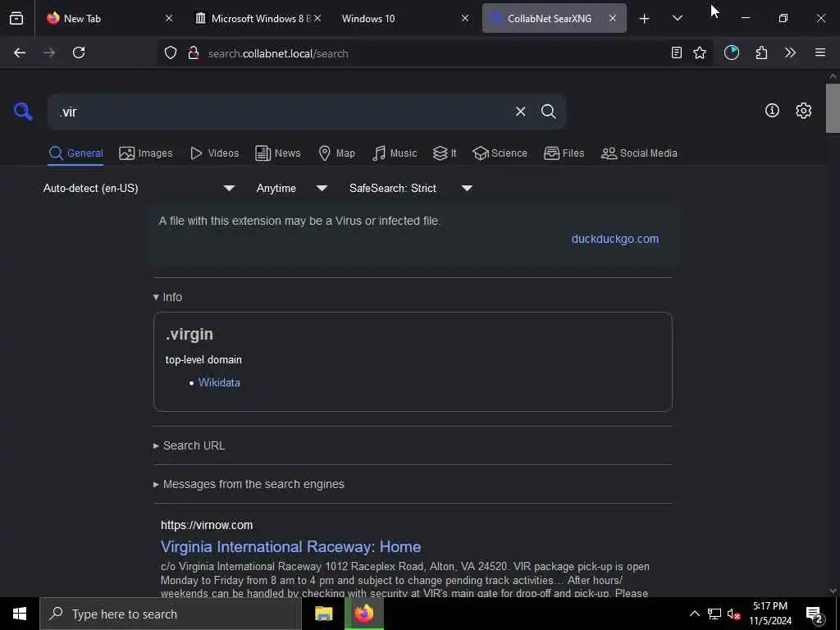Image resolution: width=840 pixels, height=630 pixels.
Task: Select the Map search category
Action: [336, 153]
